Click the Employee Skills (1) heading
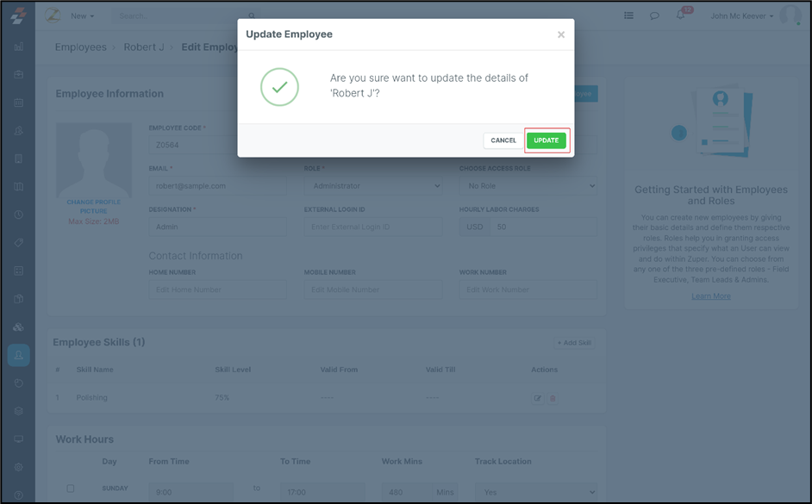This screenshot has height=504, width=812. (x=99, y=342)
